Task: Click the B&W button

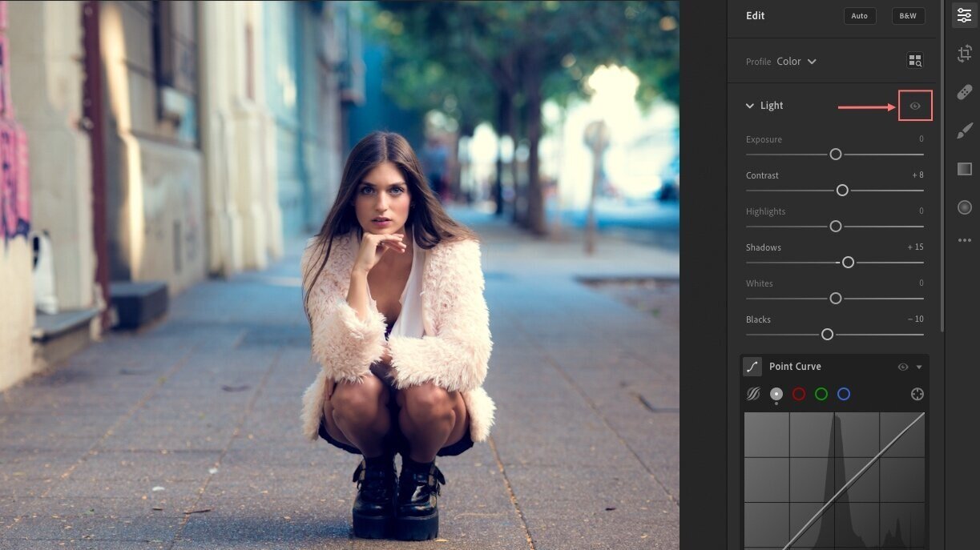Action: (x=908, y=16)
